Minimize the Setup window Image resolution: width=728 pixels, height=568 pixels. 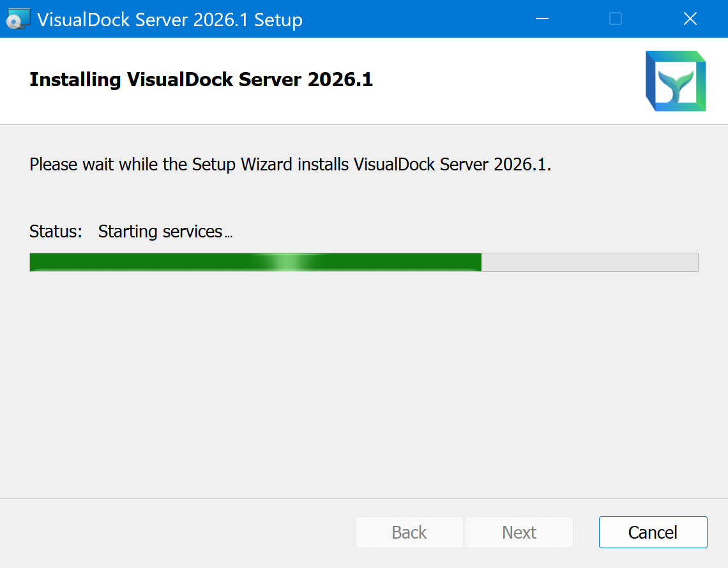point(542,19)
